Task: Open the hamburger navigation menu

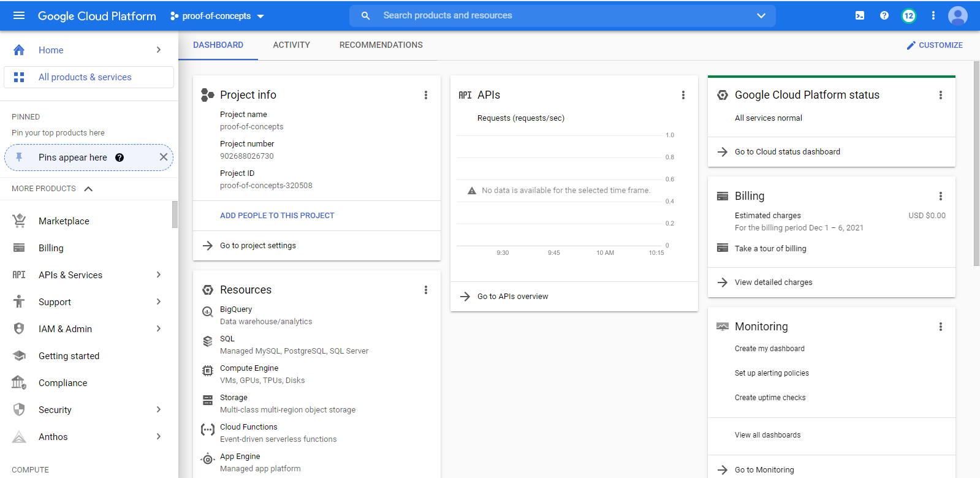Action: [19, 15]
